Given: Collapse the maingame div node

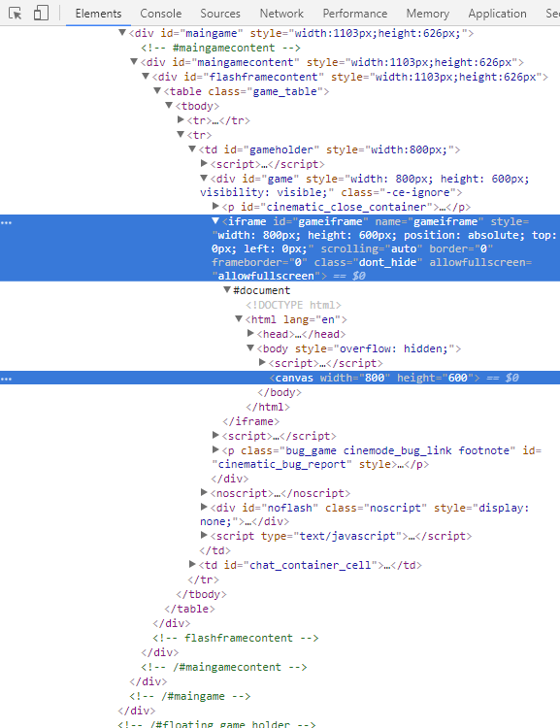Looking at the screenshot, I should (122, 32).
